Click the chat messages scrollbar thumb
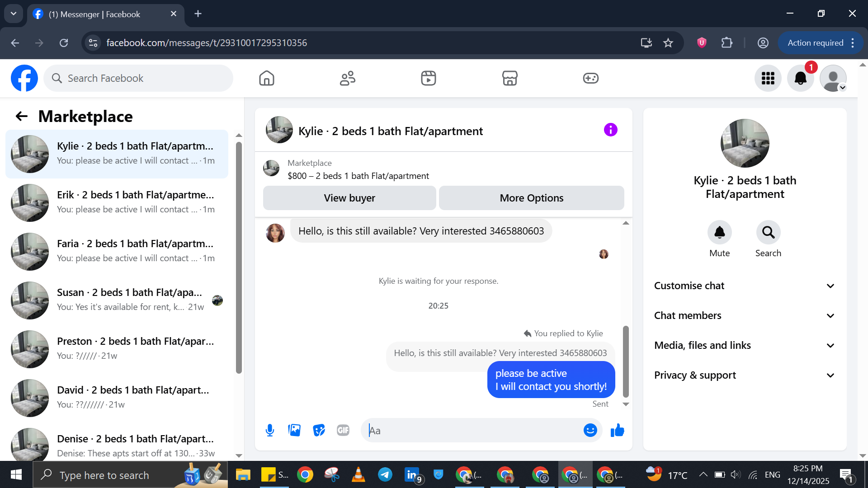The height and width of the screenshot is (488, 868). pyautogui.click(x=626, y=361)
